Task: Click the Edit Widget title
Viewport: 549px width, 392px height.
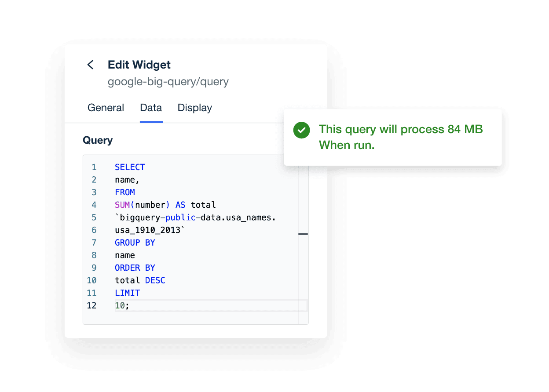Action: (x=139, y=65)
